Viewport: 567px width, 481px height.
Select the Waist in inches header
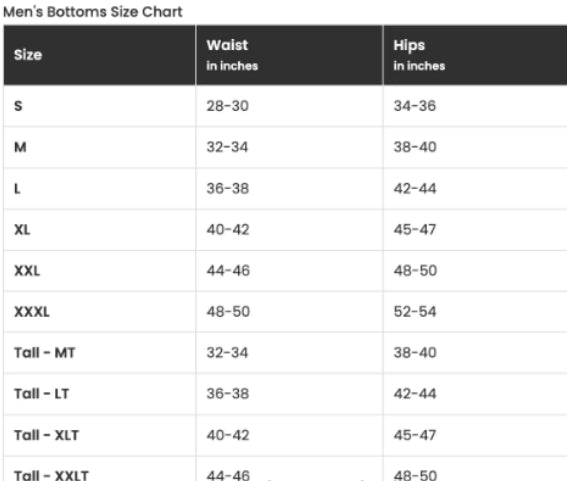tap(232, 55)
